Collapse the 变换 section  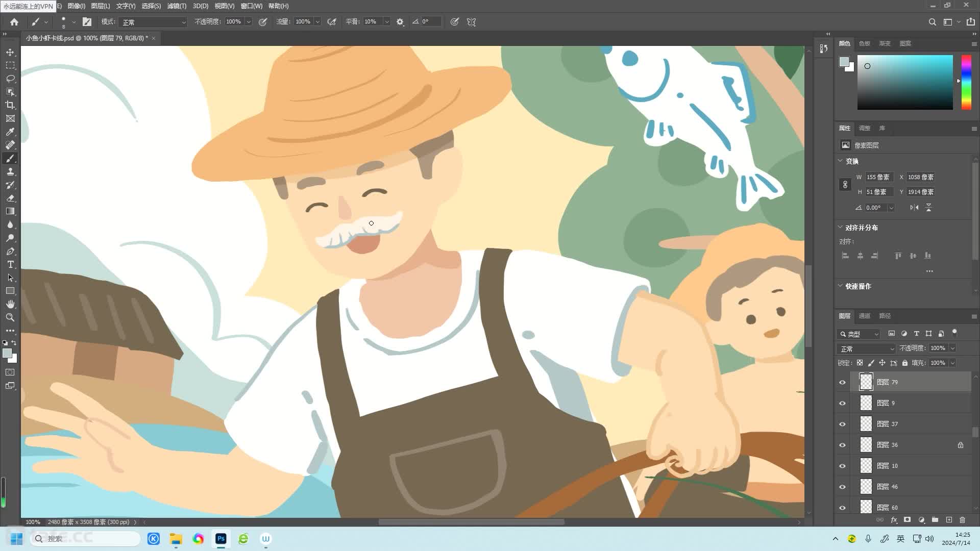coord(841,161)
